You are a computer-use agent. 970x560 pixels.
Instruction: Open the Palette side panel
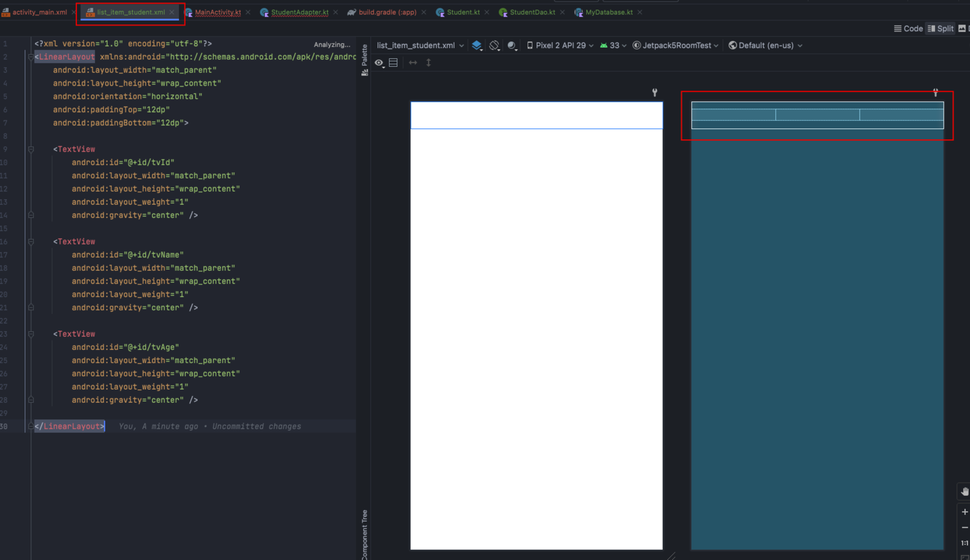point(364,60)
